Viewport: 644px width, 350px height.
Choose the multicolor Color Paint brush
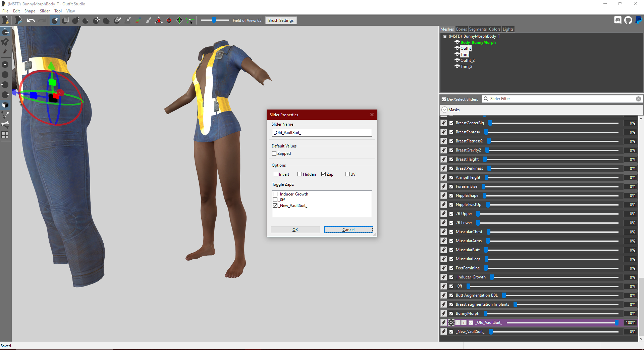click(x=138, y=20)
